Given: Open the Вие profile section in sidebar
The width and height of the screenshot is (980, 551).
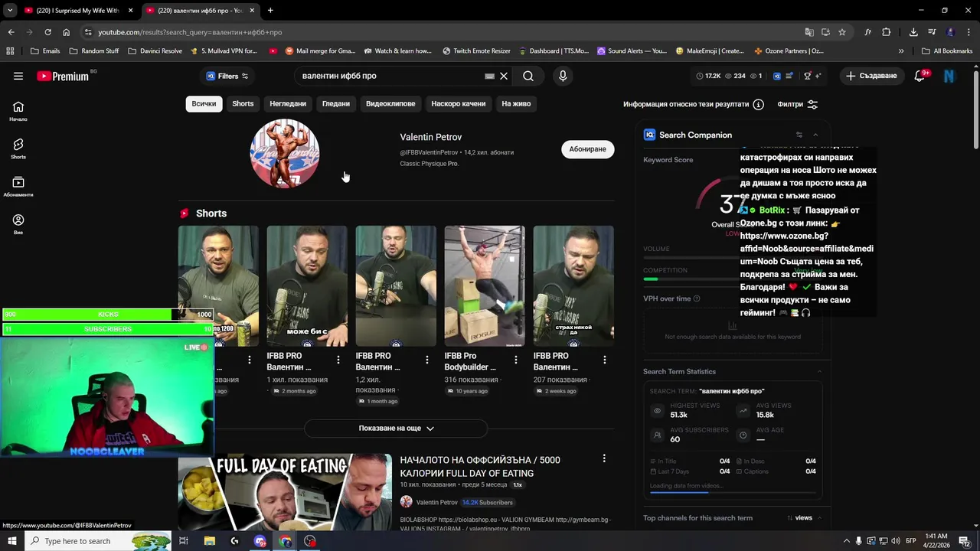Looking at the screenshot, I should (18, 223).
